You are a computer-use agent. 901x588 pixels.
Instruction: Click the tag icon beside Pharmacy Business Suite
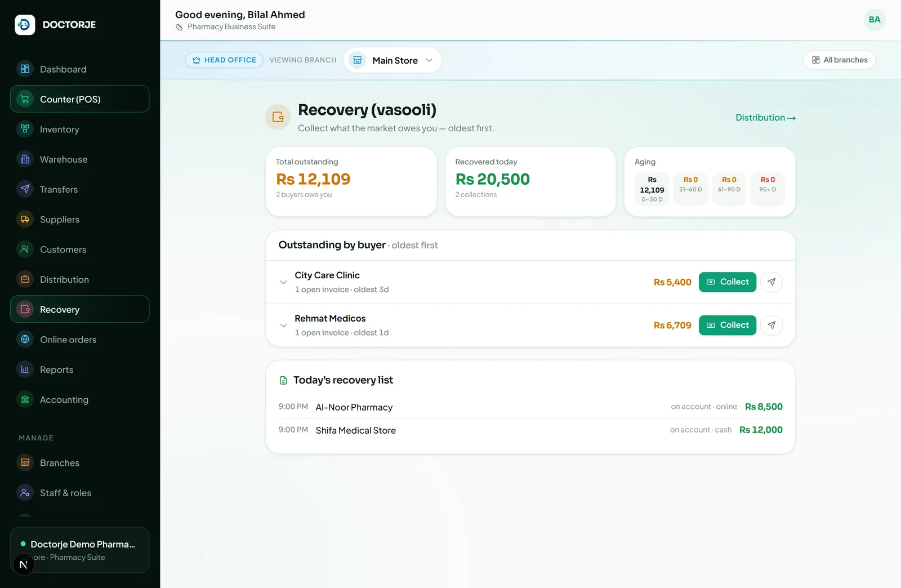coord(179,27)
